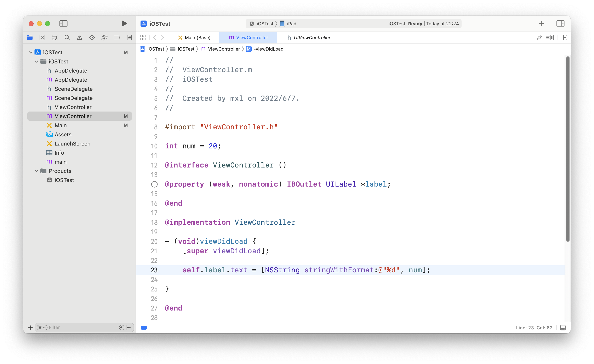Open the Source Control navigator icon
The image size is (594, 364).
42,38
